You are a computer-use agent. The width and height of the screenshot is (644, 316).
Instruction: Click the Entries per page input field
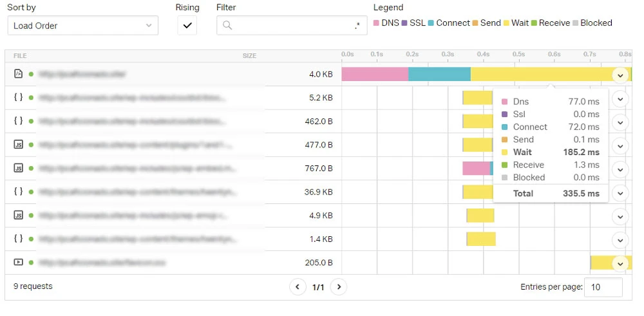[x=603, y=287]
